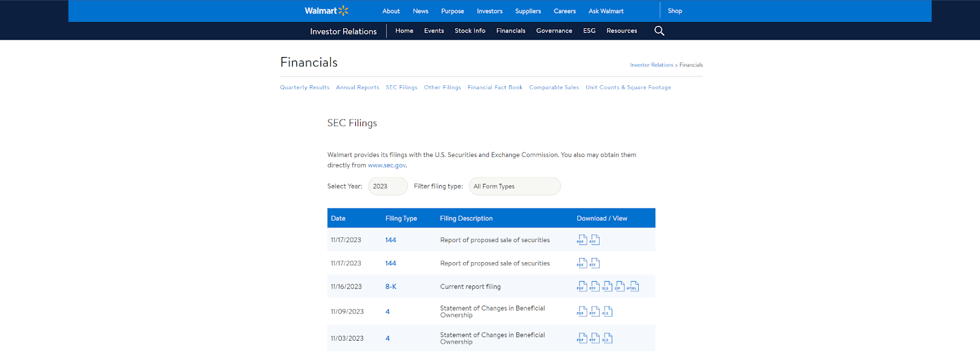The image size is (980, 356).
Task: Download RTF of the 11/03/2023 Form 4
Action: click(594, 338)
